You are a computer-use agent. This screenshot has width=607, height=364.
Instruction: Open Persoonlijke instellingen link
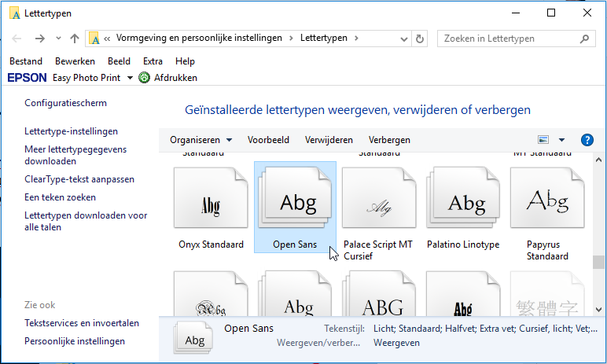[75, 341]
